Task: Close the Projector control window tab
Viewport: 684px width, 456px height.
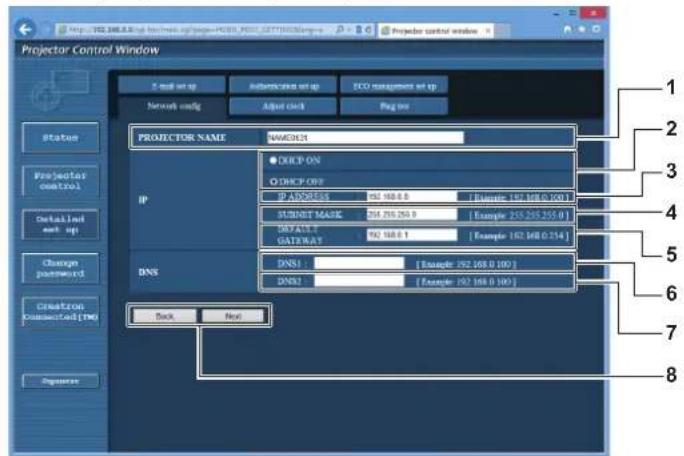Action: (x=488, y=31)
